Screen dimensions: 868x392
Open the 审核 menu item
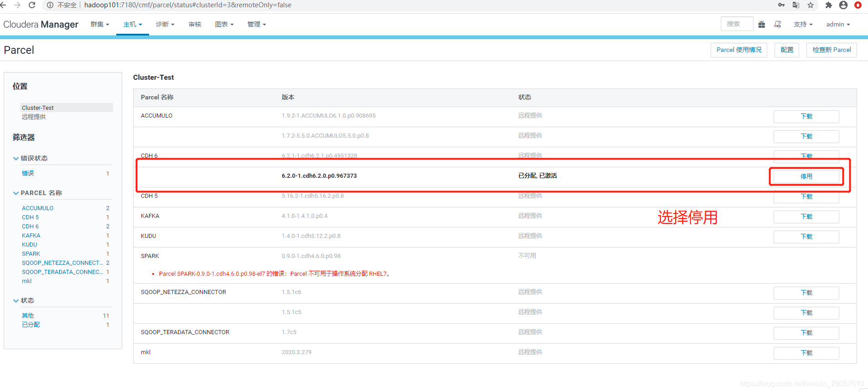(195, 24)
